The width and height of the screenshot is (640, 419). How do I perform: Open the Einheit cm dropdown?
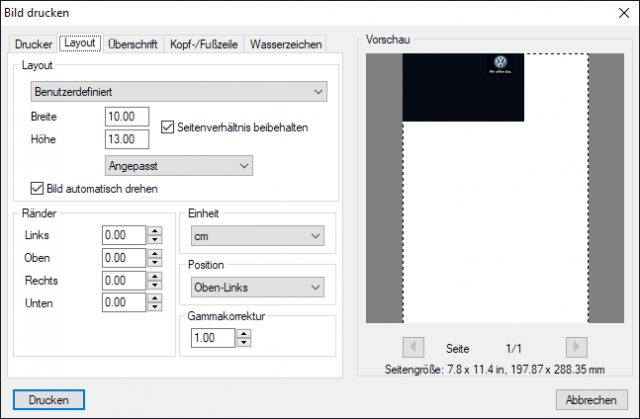(258, 236)
